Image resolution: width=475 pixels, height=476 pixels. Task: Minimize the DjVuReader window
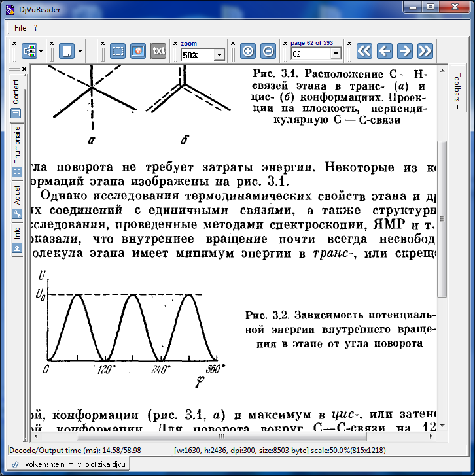tap(413, 7)
